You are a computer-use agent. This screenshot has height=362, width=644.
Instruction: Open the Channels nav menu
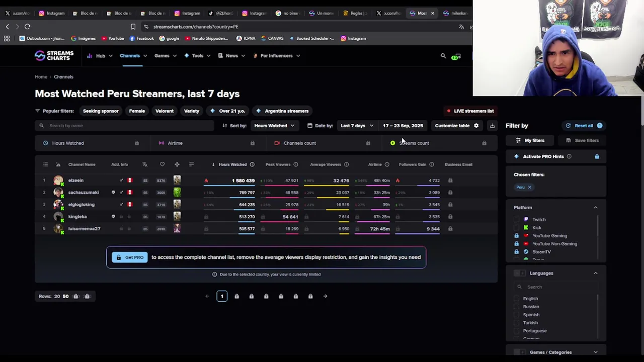[133, 56]
